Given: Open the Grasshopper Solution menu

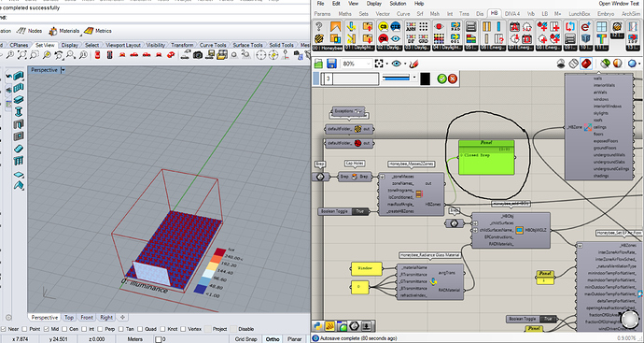Looking at the screenshot, I should click(398, 4).
